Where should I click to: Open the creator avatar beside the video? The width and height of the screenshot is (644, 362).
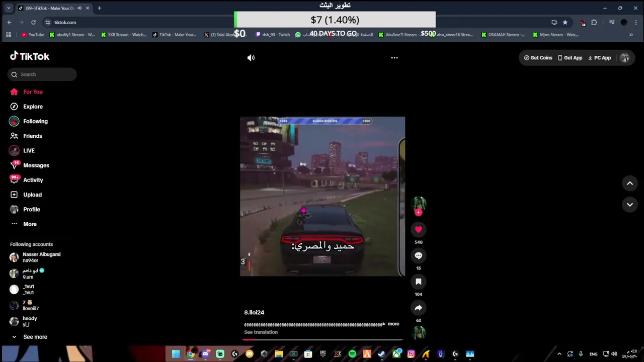point(418,203)
